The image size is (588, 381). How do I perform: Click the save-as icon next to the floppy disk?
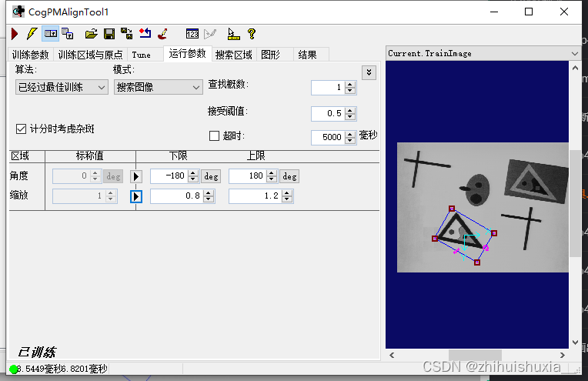click(x=127, y=34)
